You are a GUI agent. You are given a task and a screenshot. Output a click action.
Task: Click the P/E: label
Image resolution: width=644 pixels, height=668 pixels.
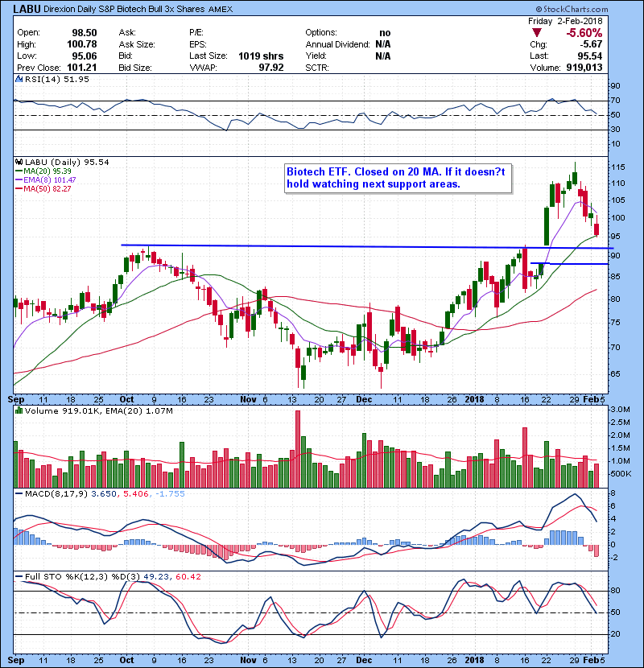point(196,33)
